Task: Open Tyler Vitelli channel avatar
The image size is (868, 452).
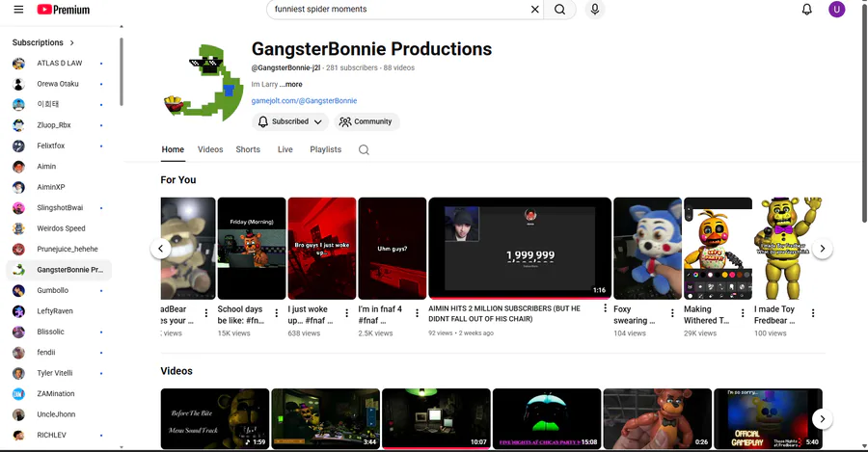Action: (19, 373)
